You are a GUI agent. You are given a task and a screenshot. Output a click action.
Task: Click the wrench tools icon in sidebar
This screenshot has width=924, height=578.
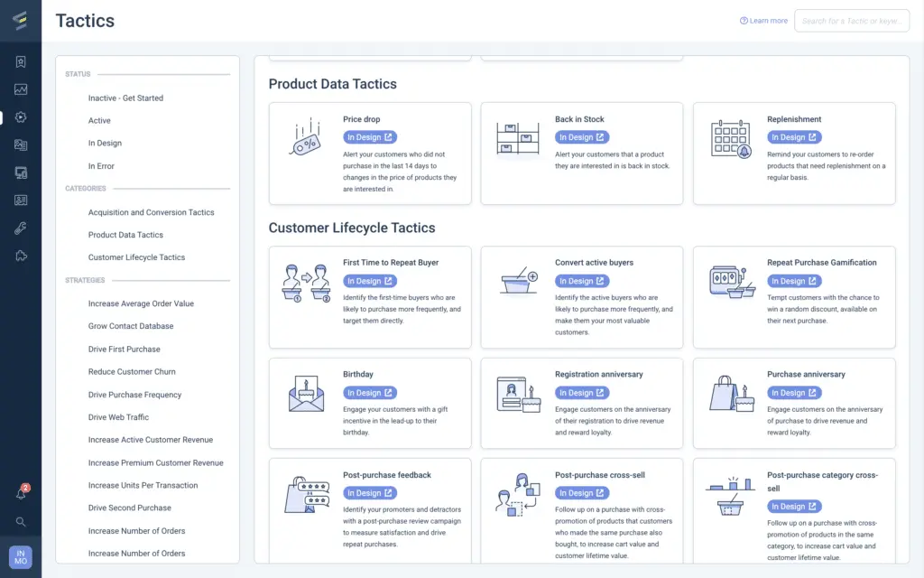21,228
